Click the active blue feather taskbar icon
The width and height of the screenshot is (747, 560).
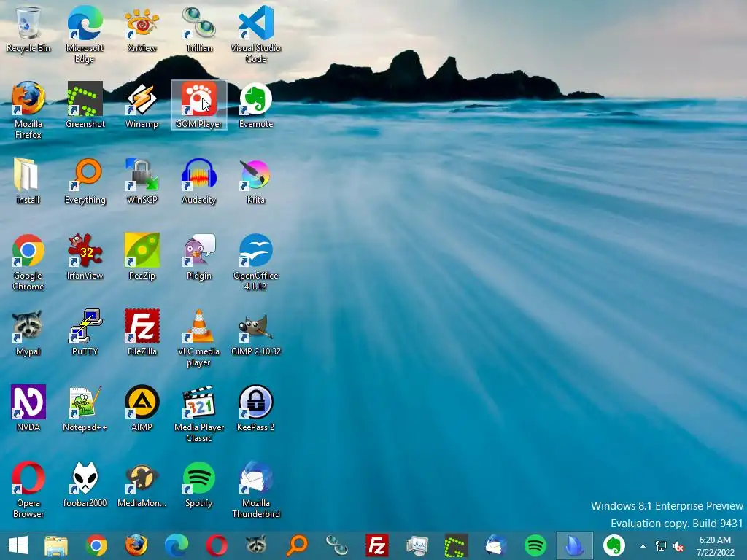tap(575, 545)
